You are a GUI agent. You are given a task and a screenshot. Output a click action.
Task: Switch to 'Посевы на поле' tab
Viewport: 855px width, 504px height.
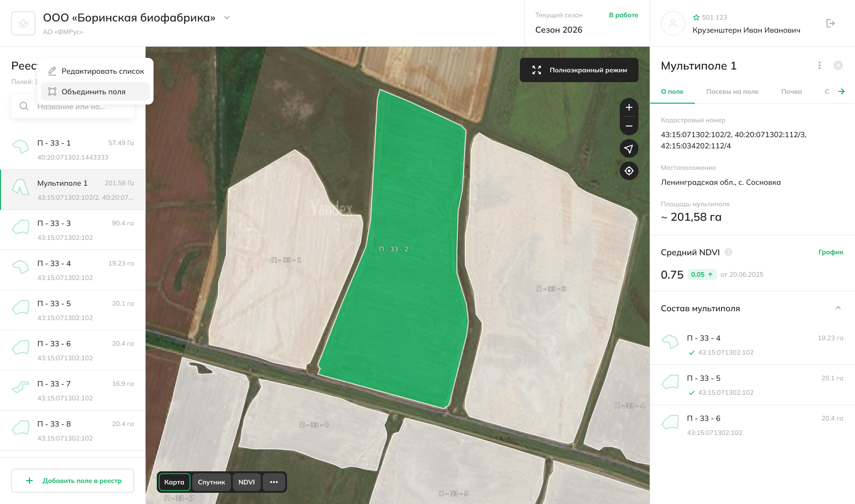(x=732, y=91)
